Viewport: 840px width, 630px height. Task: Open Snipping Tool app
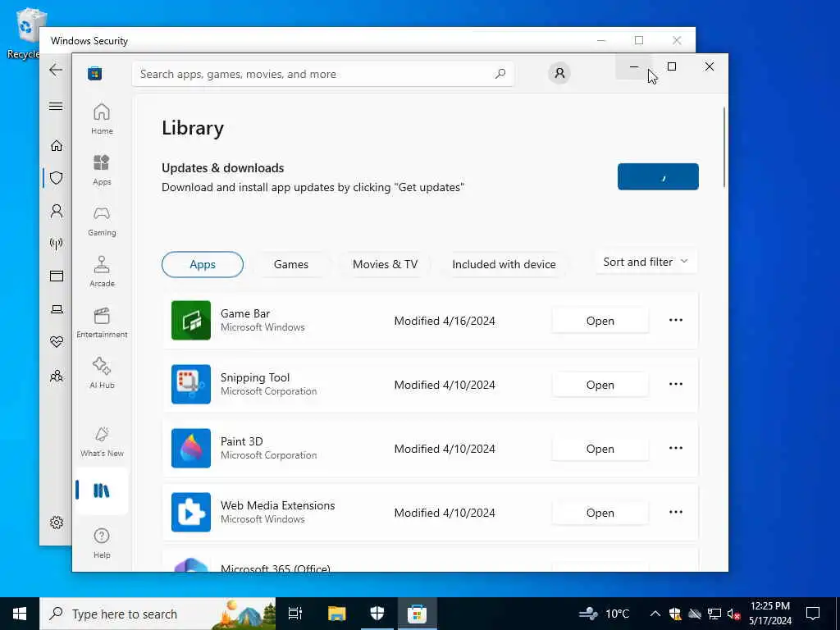coord(600,385)
